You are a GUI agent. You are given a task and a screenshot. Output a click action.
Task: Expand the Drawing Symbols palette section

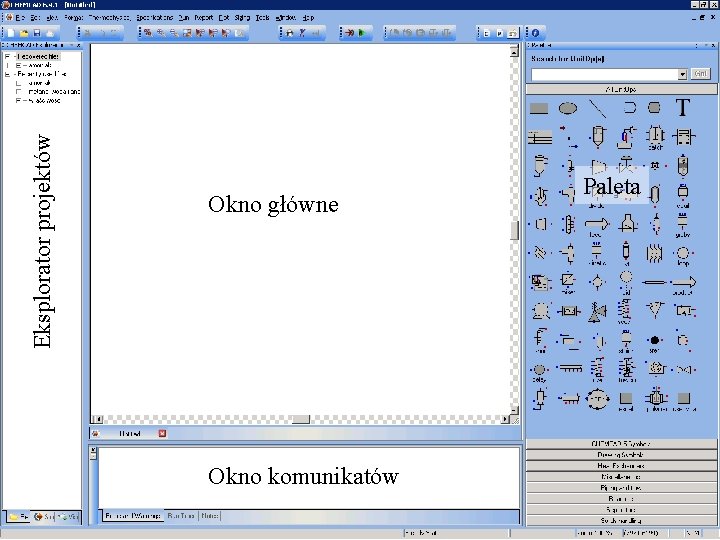(x=621, y=455)
